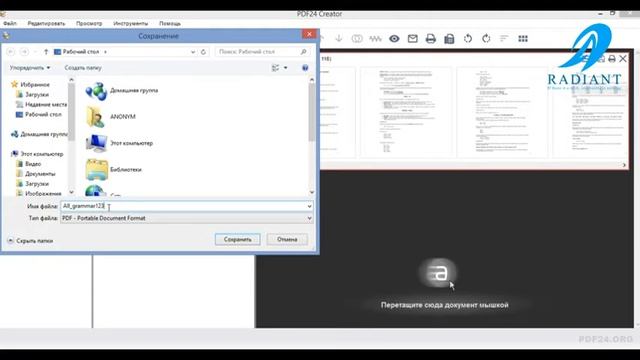Open the view options dropdown arrow
Image resolution: width=640 pixels, height=360 pixels.
point(285,68)
